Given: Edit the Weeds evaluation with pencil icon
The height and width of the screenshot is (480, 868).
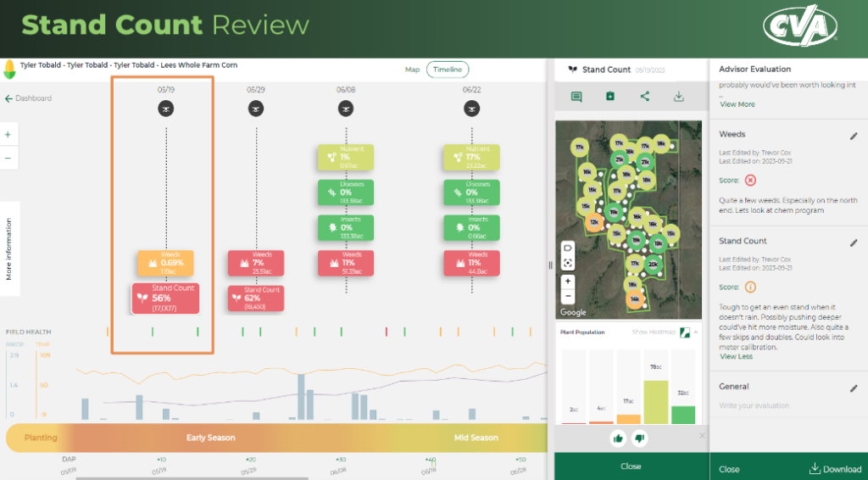Looking at the screenshot, I should [x=854, y=136].
